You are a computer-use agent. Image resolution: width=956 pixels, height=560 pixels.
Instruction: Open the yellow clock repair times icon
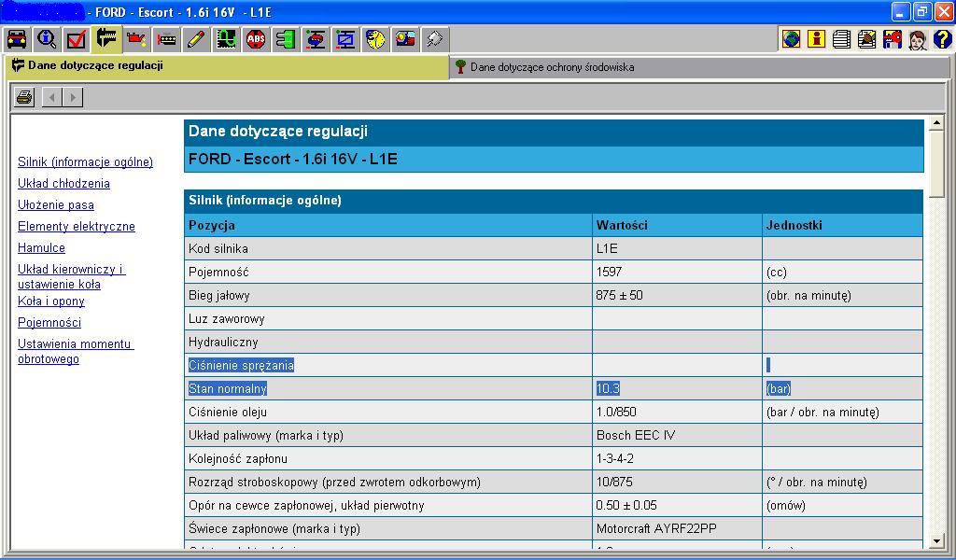point(375,39)
